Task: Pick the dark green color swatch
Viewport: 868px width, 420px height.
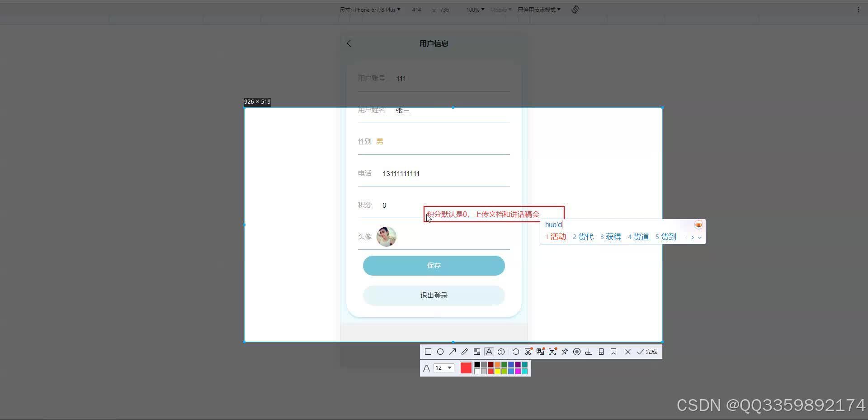Action: pyautogui.click(x=504, y=365)
